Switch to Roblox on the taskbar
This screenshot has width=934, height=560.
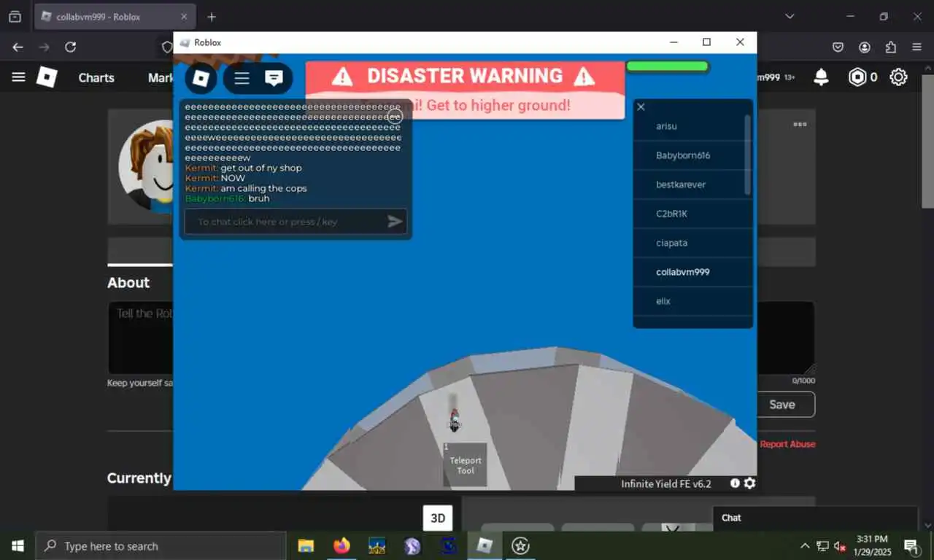pyautogui.click(x=485, y=545)
